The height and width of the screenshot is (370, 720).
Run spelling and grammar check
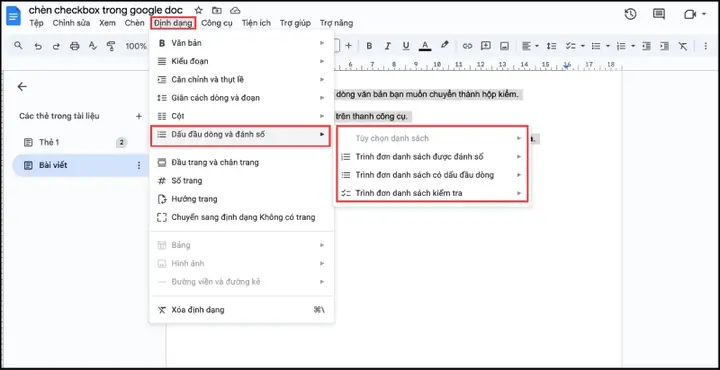[x=92, y=46]
